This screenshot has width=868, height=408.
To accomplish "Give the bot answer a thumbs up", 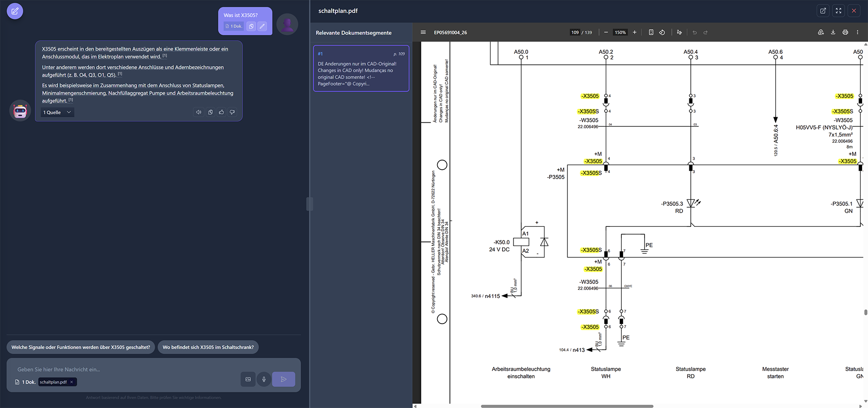I will pyautogui.click(x=221, y=112).
